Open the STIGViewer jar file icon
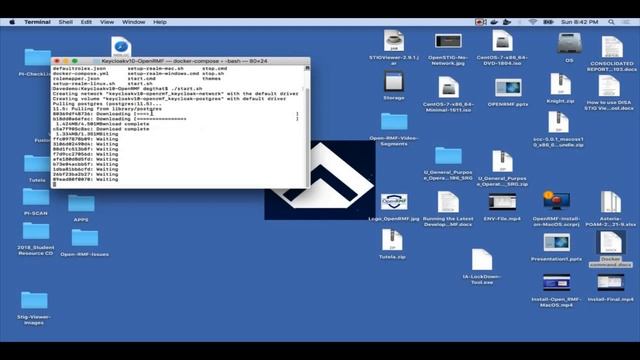This screenshot has width=640, height=360. coord(394,41)
